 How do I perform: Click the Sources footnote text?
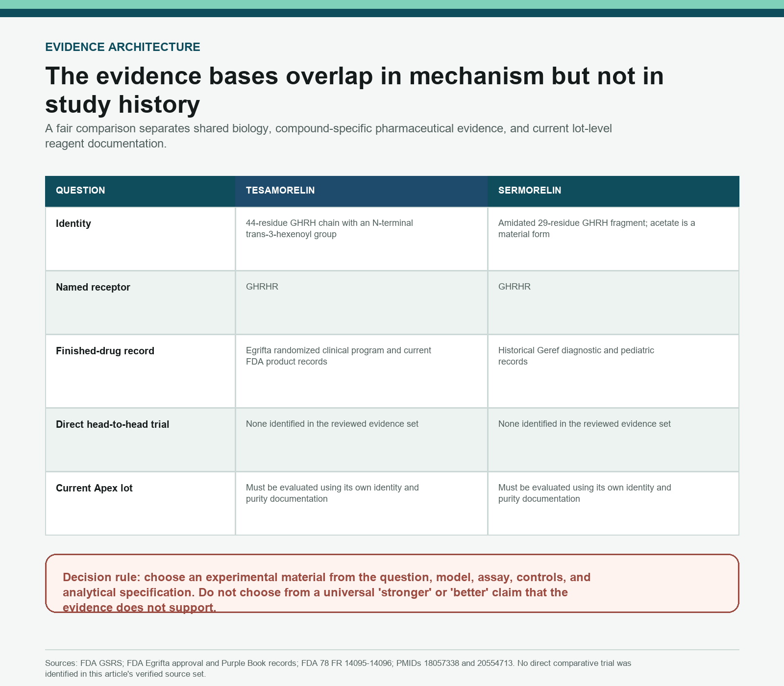pos(338,668)
